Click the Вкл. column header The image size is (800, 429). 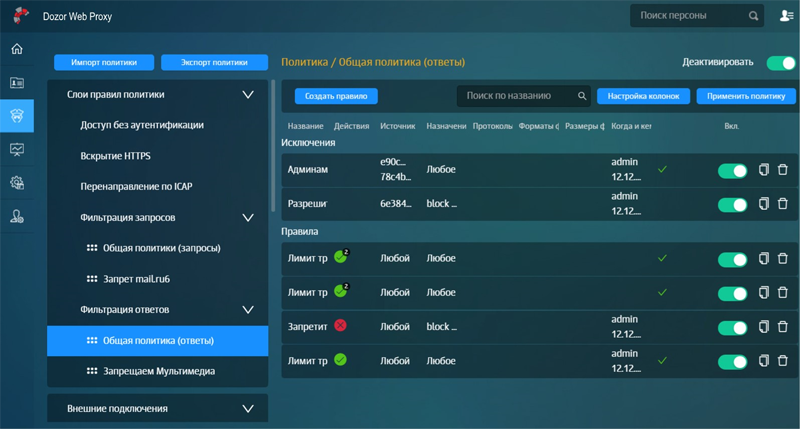[732, 126]
